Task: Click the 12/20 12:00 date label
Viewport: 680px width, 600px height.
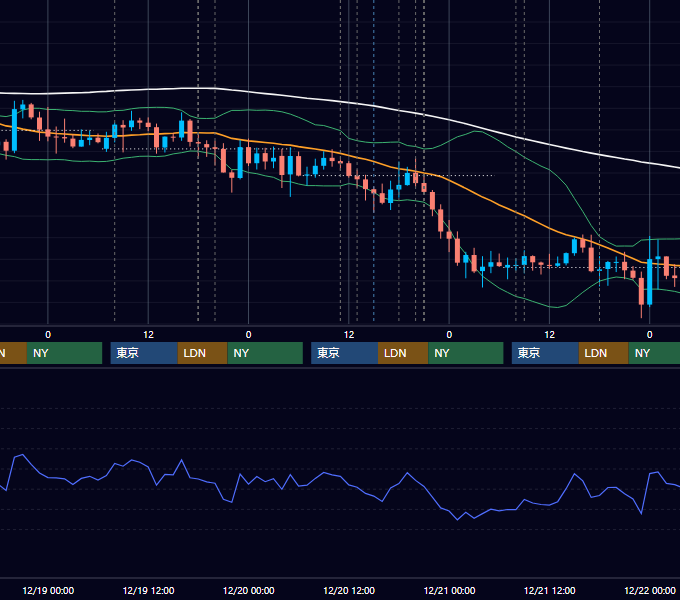Action: tap(349, 590)
